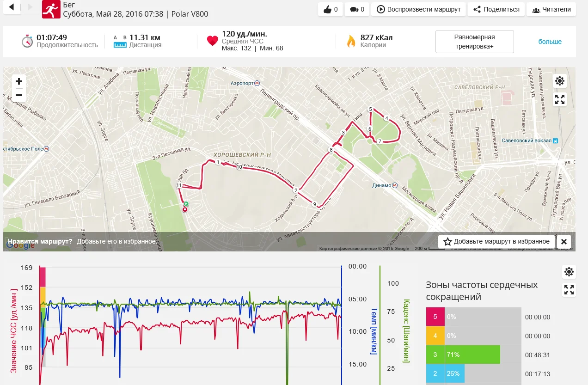
Task: Open the Поделиться share menu
Action: pyautogui.click(x=496, y=9)
